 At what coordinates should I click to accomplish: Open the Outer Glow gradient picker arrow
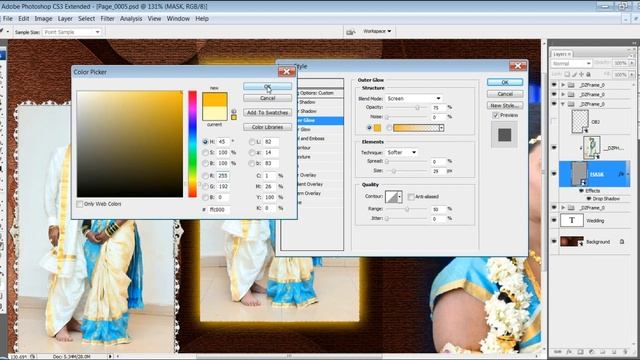click(x=441, y=128)
